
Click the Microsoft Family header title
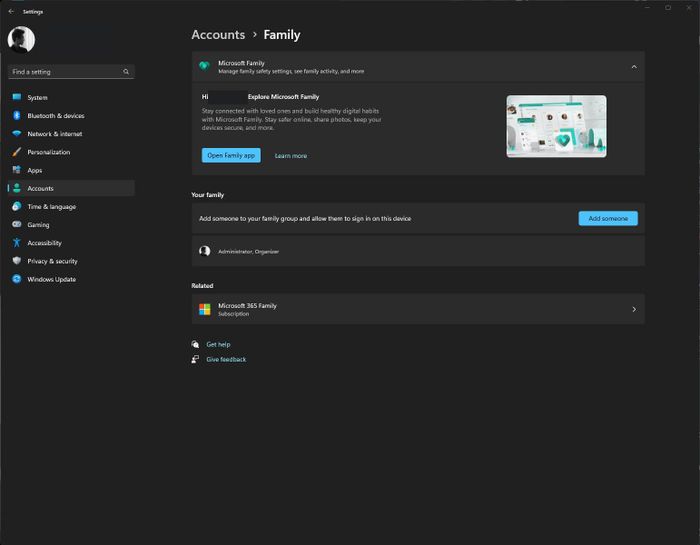(241, 63)
